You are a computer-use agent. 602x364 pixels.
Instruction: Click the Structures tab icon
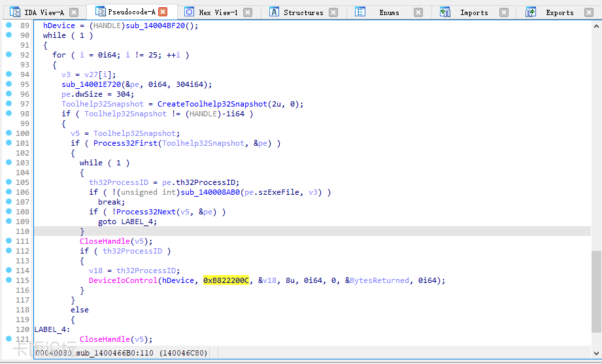pos(274,12)
